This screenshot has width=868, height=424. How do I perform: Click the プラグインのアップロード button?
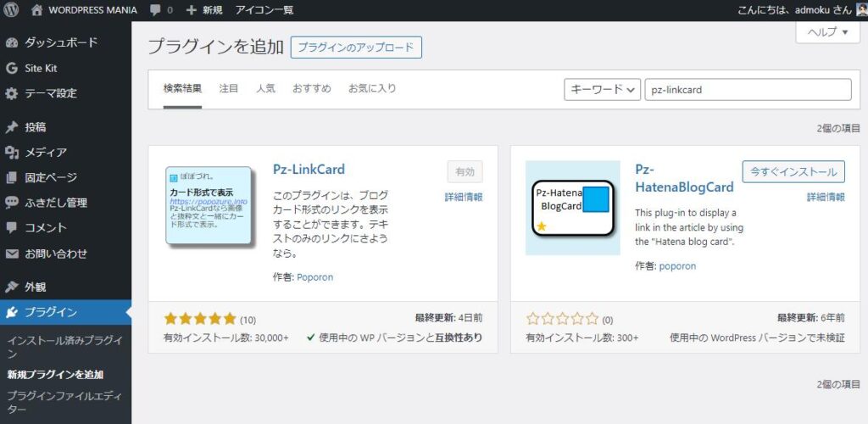tap(356, 47)
